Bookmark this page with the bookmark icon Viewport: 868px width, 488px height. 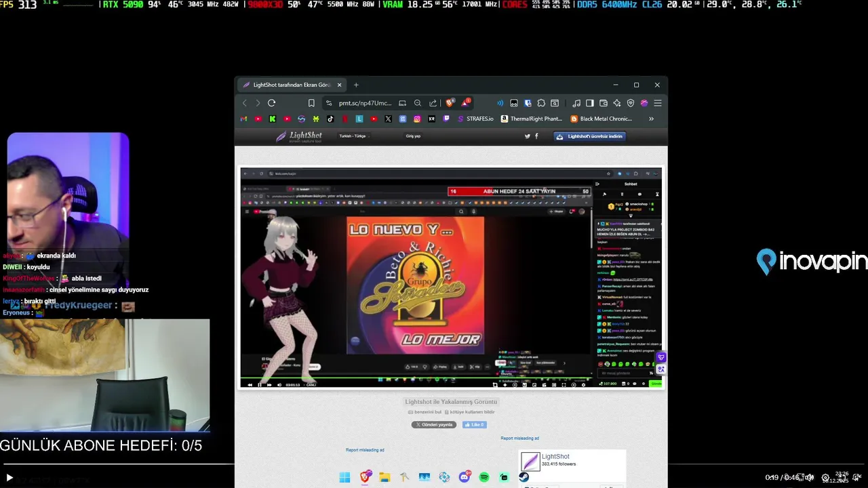[x=311, y=103]
